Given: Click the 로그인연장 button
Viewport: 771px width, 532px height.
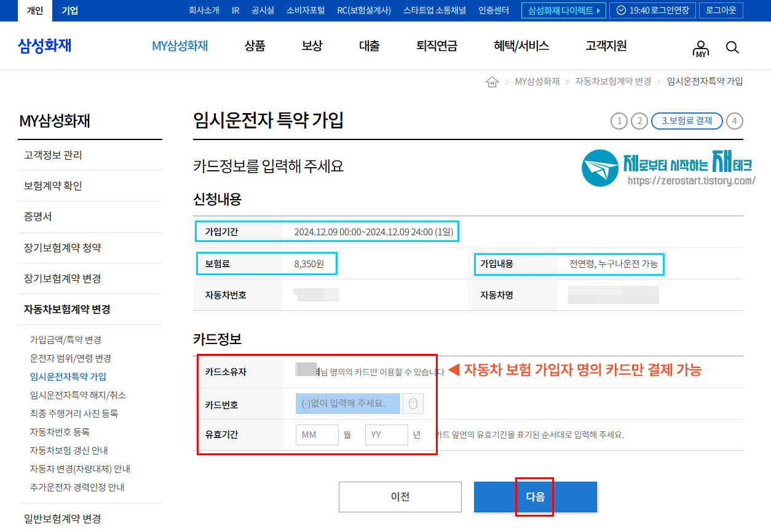Looking at the screenshot, I should [x=654, y=10].
